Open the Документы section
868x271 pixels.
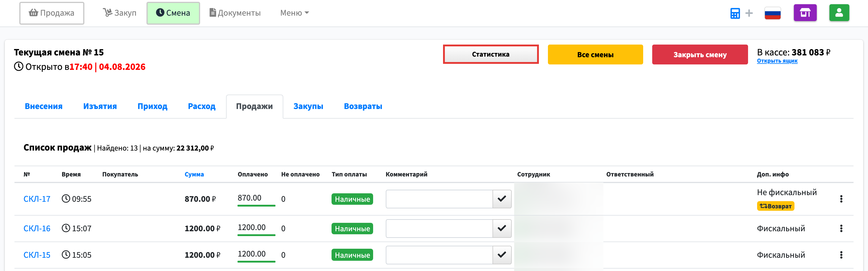click(x=235, y=13)
